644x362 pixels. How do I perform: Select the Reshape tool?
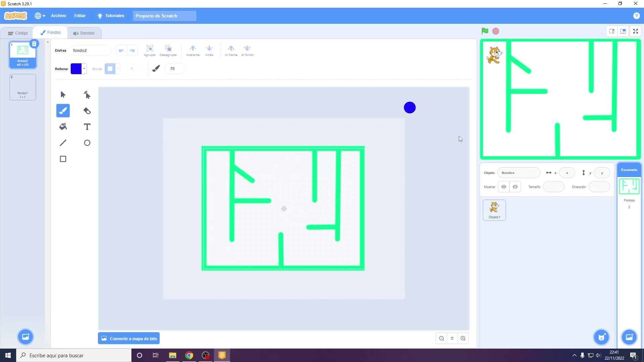tap(87, 95)
